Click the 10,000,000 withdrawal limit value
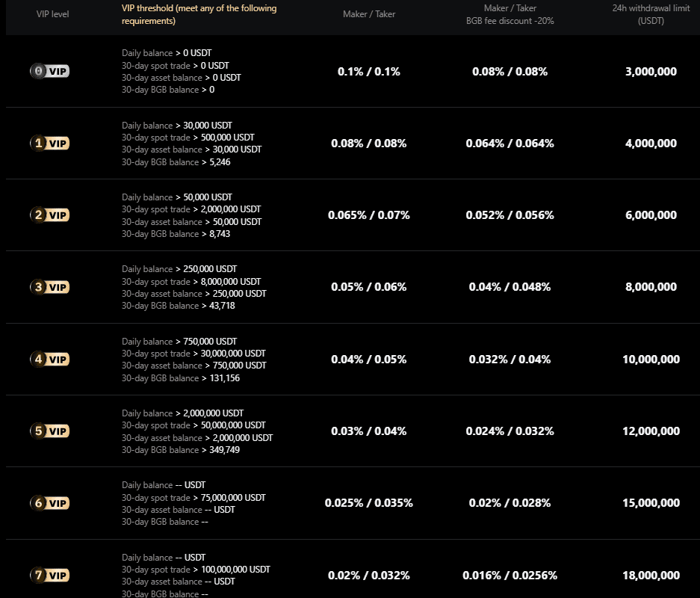This screenshot has height=598, width=700. pyautogui.click(x=651, y=360)
